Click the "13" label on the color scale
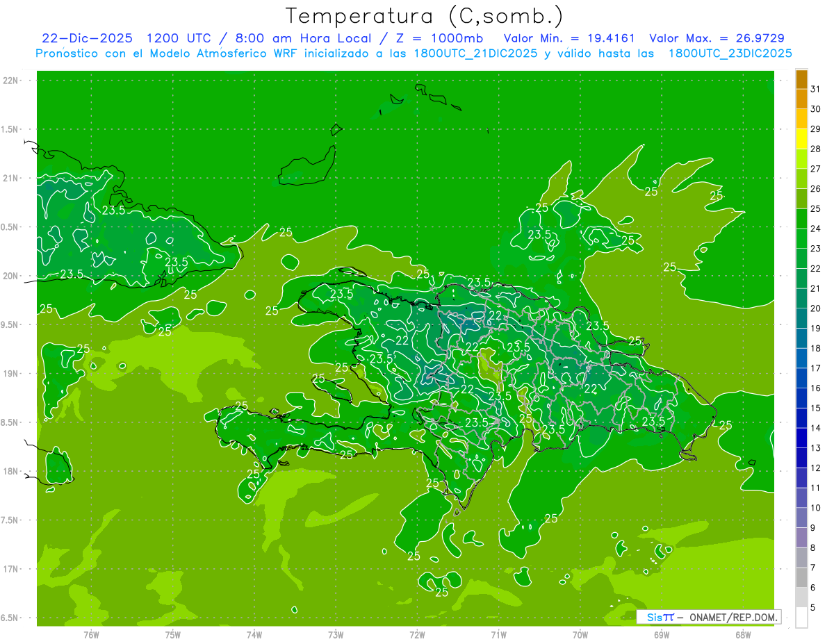Image resolution: width=834 pixels, height=644 pixels. (x=815, y=448)
